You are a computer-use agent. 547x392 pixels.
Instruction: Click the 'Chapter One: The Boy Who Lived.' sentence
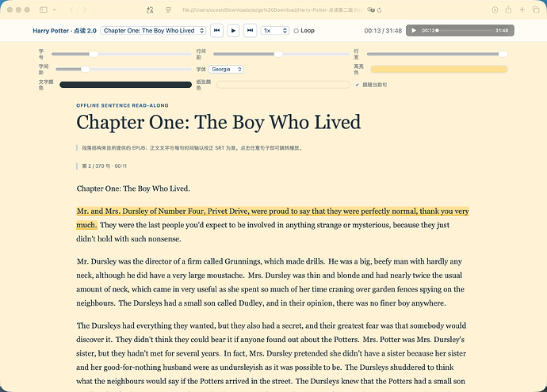click(x=133, y=188)
